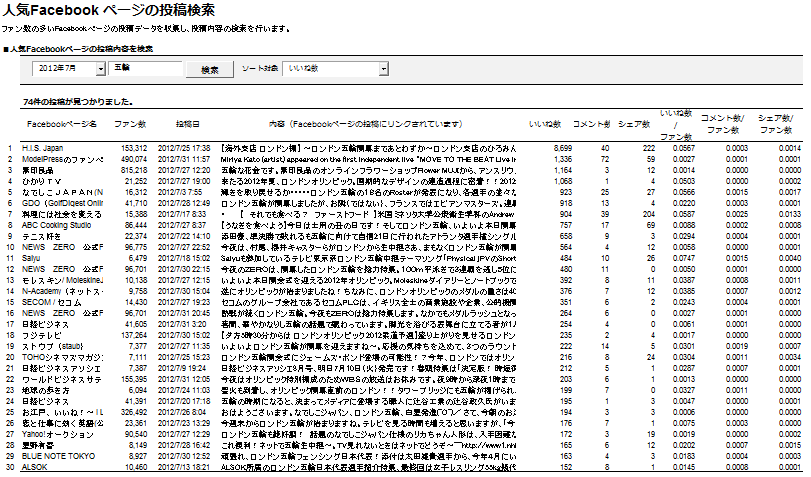Open the GDO GolfDigest Online page link
The height and width of the screenshot is (477, 811).
click(62, 203)
